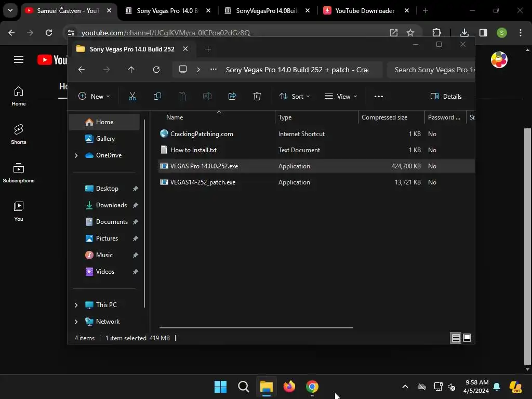Open taskbar Search
Screen dimensions: 532x399
click(x=243, y=387)
